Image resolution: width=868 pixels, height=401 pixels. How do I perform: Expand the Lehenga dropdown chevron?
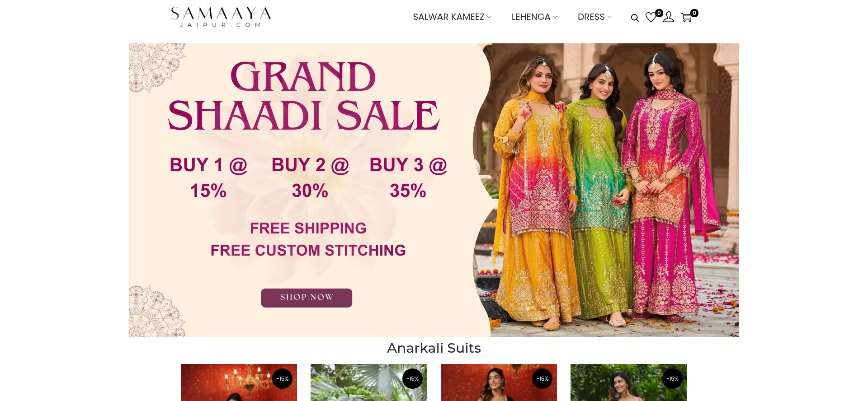(555, 17)
